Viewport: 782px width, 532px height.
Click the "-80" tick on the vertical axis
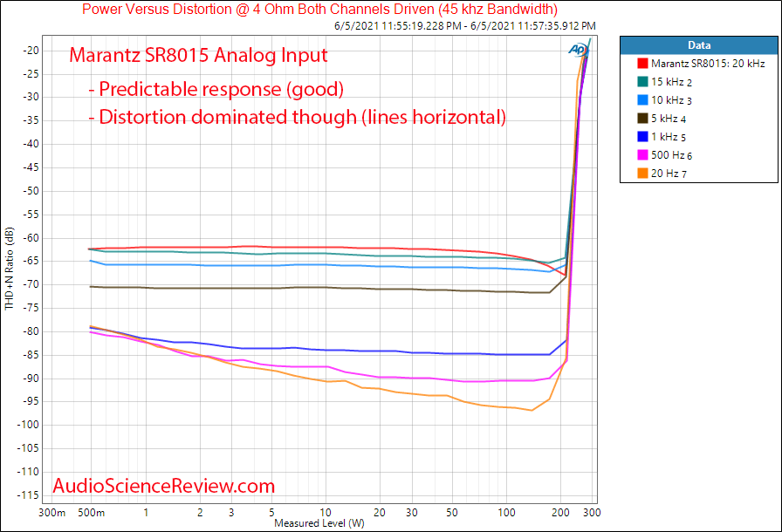(31, 331)
